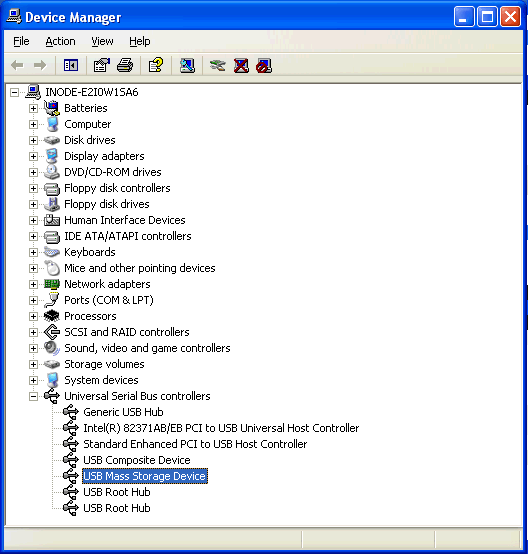The height and width of the screenshot is (554, 528).
Task: Collapse the INODE-E2I0W1SA6 root node
Action: pos(14,93)
